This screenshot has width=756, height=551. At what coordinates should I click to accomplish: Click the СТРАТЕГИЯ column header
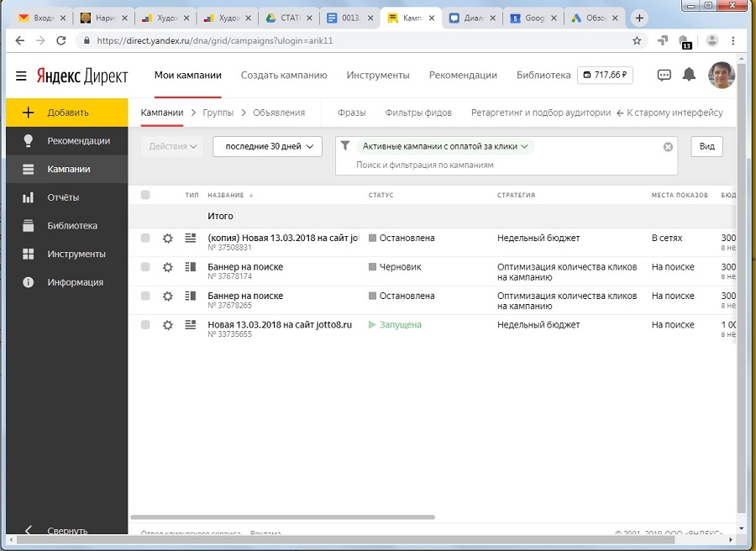516,195
